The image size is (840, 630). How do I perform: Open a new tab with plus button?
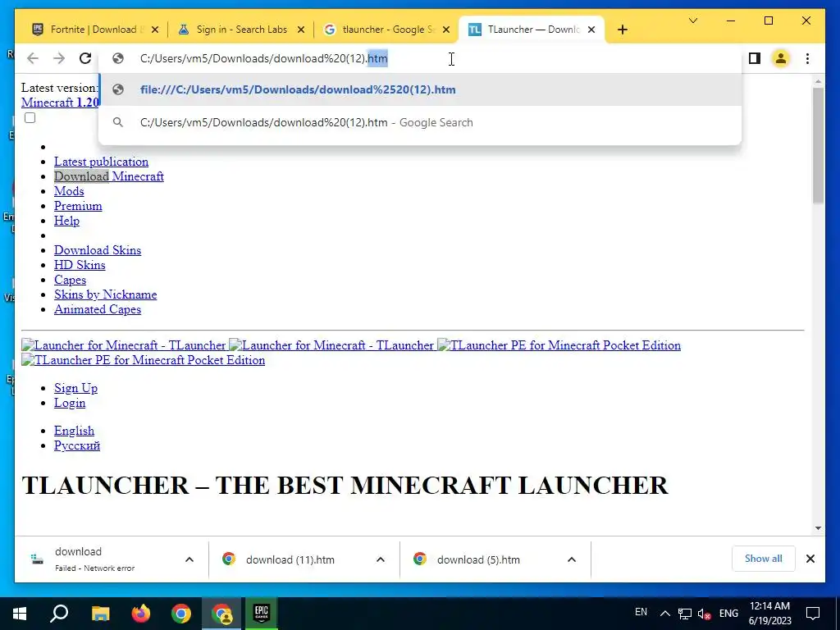point(622,30)
